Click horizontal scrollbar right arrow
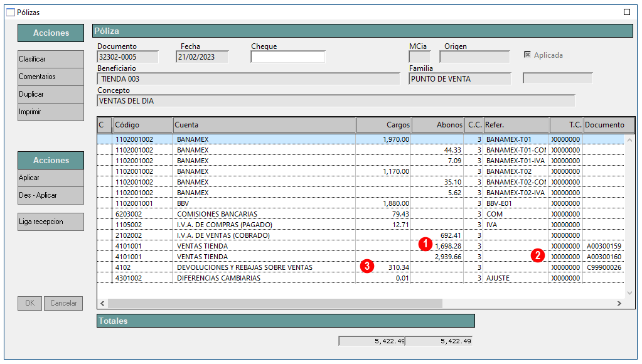This screenshot has width=642, height=364. click(x=619, y=303)
